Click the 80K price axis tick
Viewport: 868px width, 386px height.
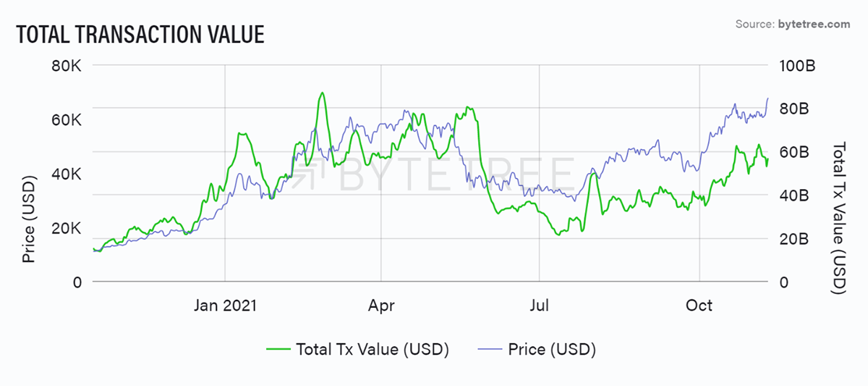(x=66, y=66)
